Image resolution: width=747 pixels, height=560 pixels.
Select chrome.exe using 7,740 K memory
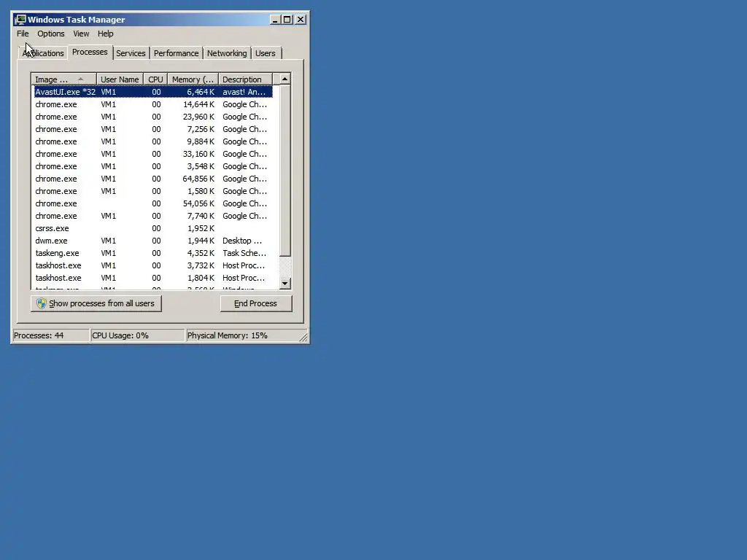[153, 216]
